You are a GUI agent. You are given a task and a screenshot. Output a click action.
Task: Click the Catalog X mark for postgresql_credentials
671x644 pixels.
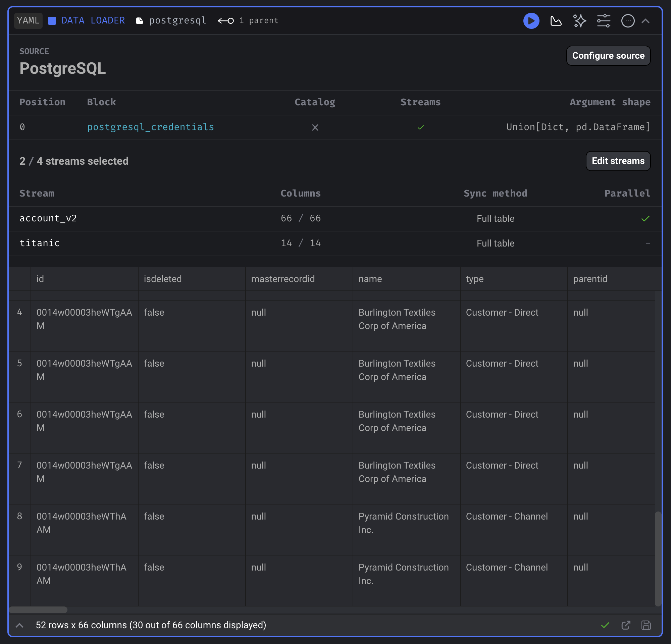[x=315, y=127]
